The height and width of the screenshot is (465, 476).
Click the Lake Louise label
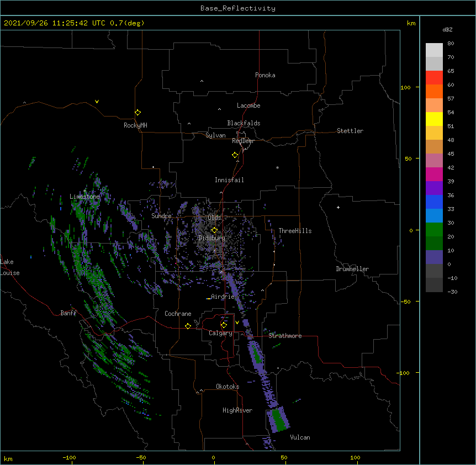(x=9, y=267)
